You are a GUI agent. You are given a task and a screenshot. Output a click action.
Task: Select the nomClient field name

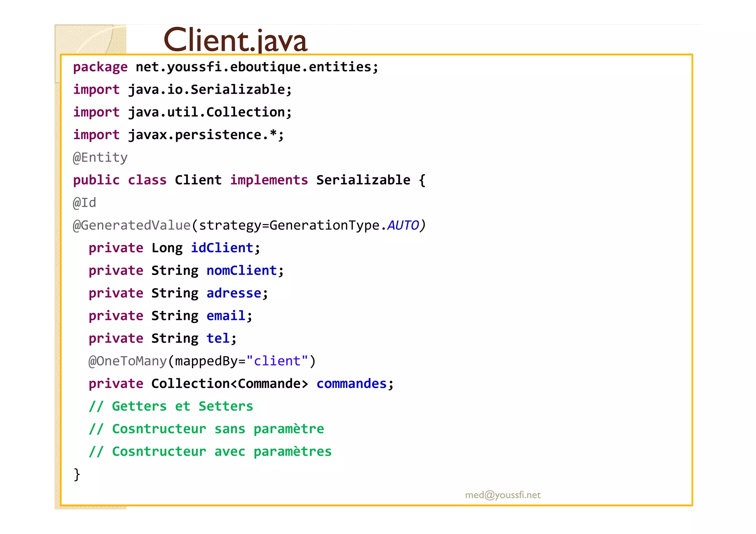pos(242,271)
